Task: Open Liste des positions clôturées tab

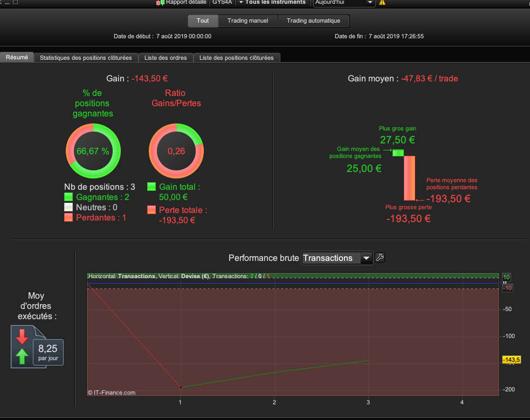Action: tap(236, 58)
